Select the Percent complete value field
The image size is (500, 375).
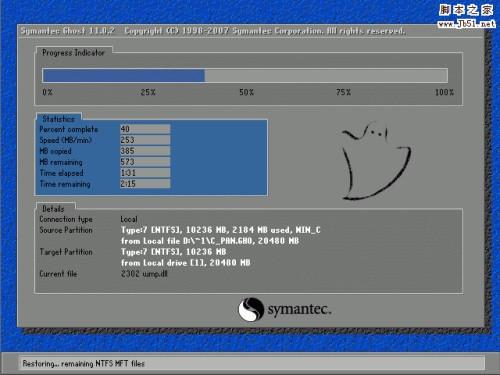[145, 129]
